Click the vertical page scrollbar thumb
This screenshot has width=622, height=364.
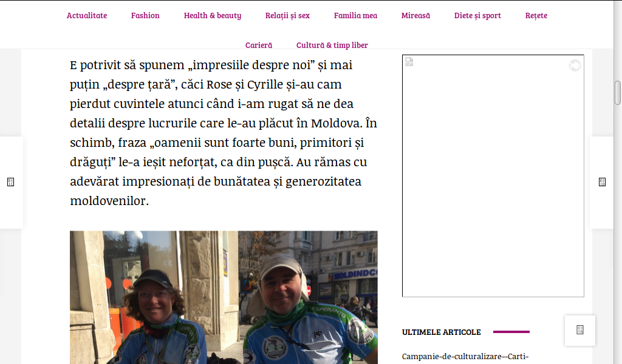[618, 93]
